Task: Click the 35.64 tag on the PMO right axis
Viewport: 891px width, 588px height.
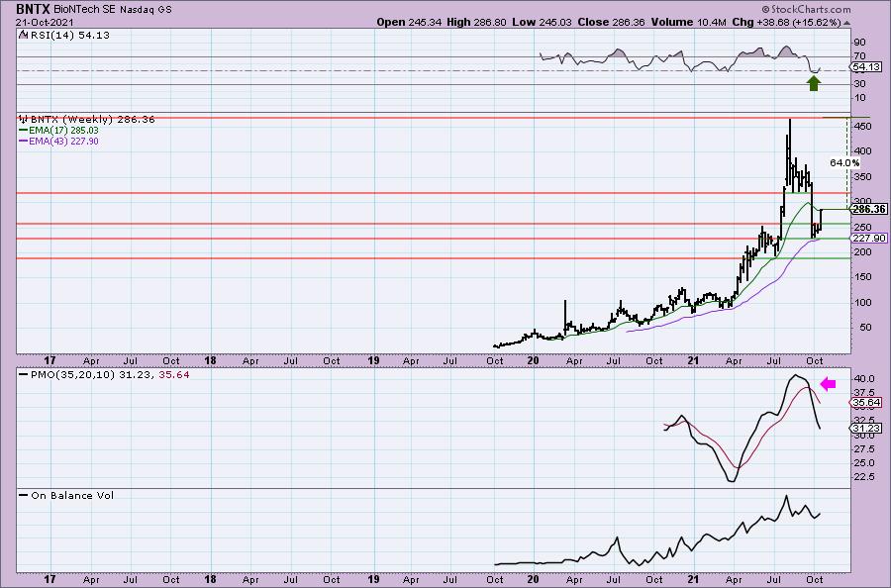Action: (866, 403)
